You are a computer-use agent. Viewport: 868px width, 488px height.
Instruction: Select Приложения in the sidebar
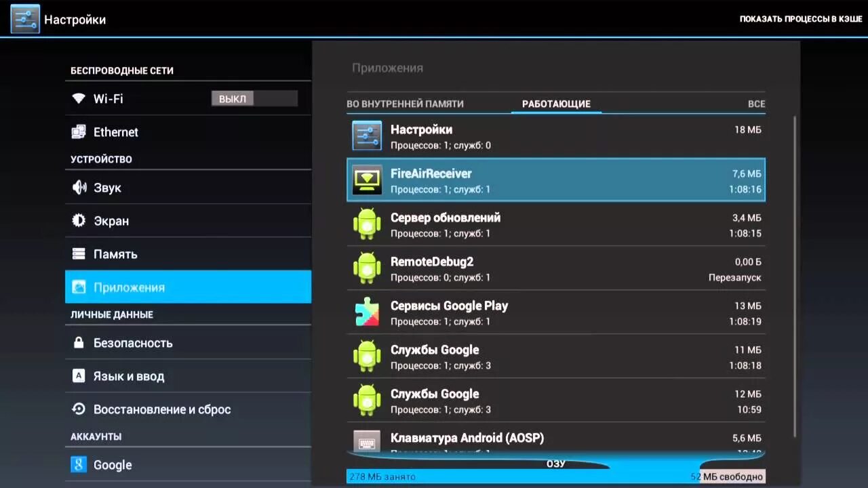pyautogui.click(x=188, y=287)
